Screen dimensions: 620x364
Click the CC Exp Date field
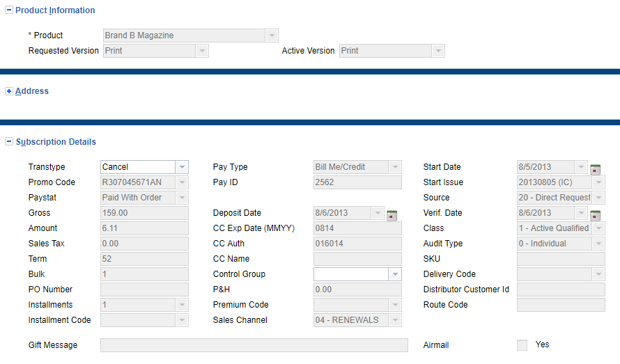pos(357,228)
